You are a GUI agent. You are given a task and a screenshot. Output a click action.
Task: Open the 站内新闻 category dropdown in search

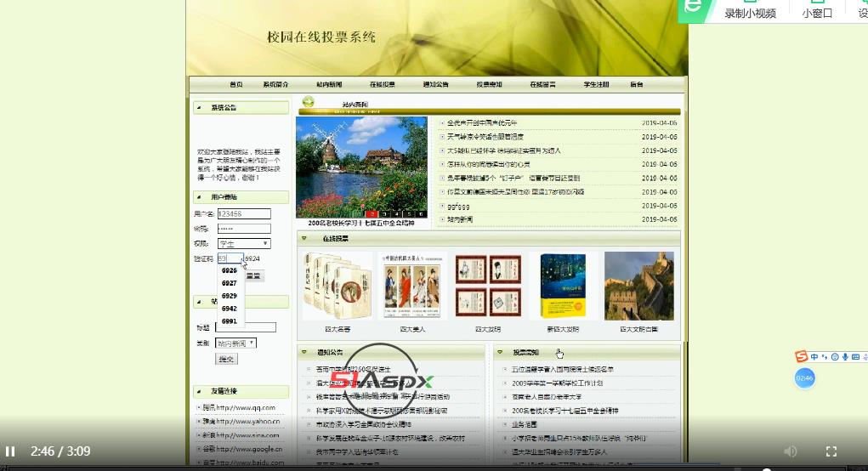click(235, 343)
